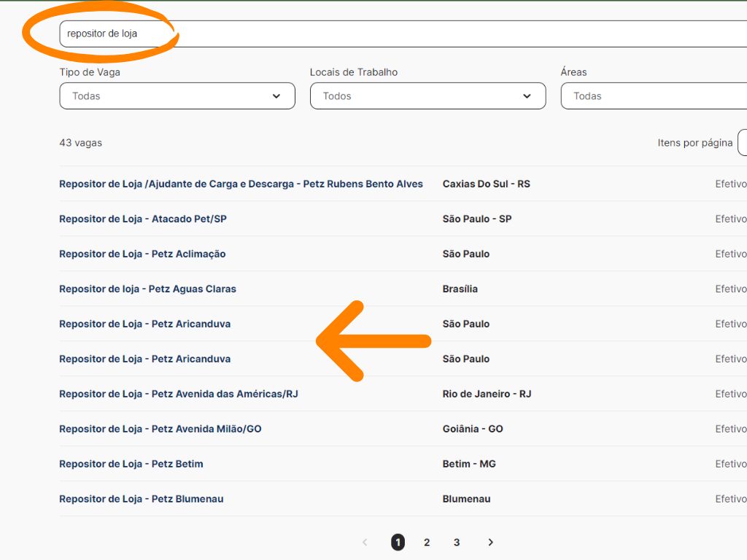This screenshot has width=747, height=560.
Task: Click the 'Rio de Janeiro - RJ' location
Action: pos(487,394)
